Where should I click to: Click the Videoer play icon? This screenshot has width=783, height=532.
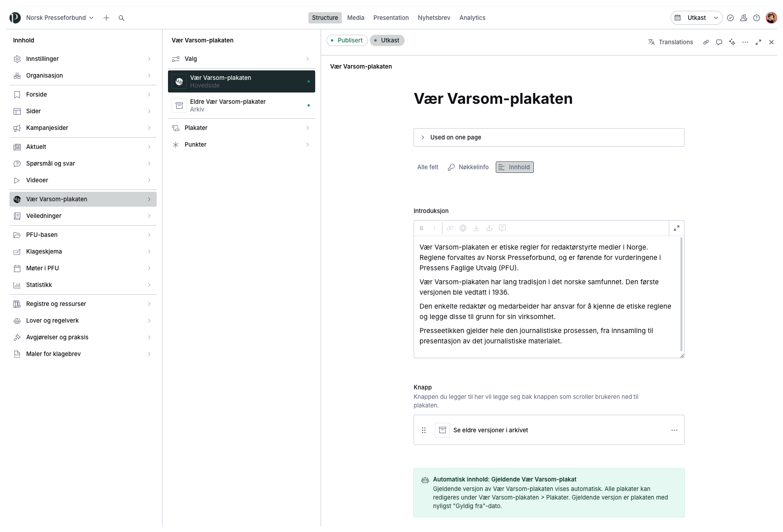(17, 180)
